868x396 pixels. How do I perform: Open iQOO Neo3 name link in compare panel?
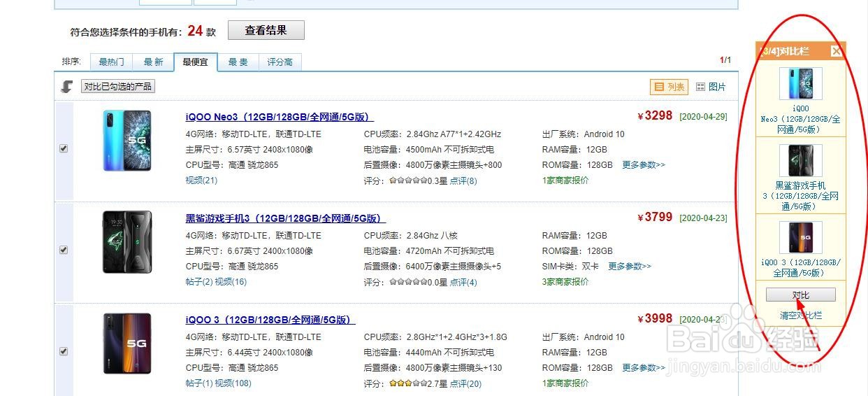801,119
